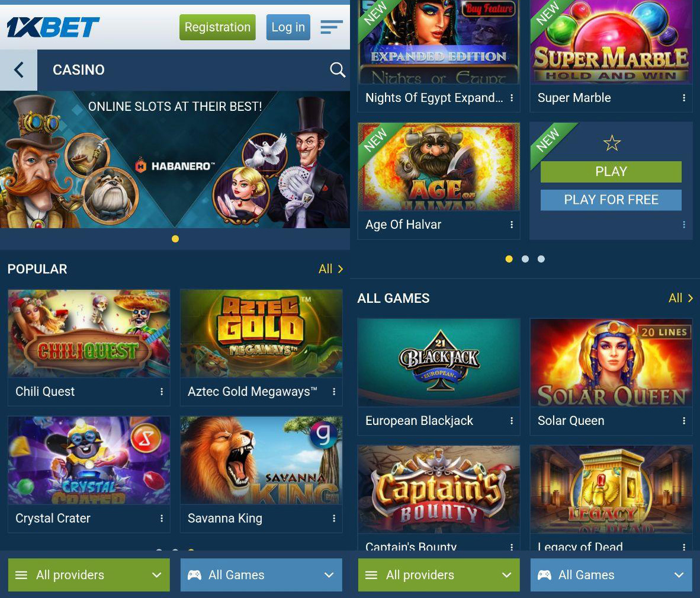Open Savanna King three-dot options menu
Viewport: 700px width, 598px height.
point(334,518)
